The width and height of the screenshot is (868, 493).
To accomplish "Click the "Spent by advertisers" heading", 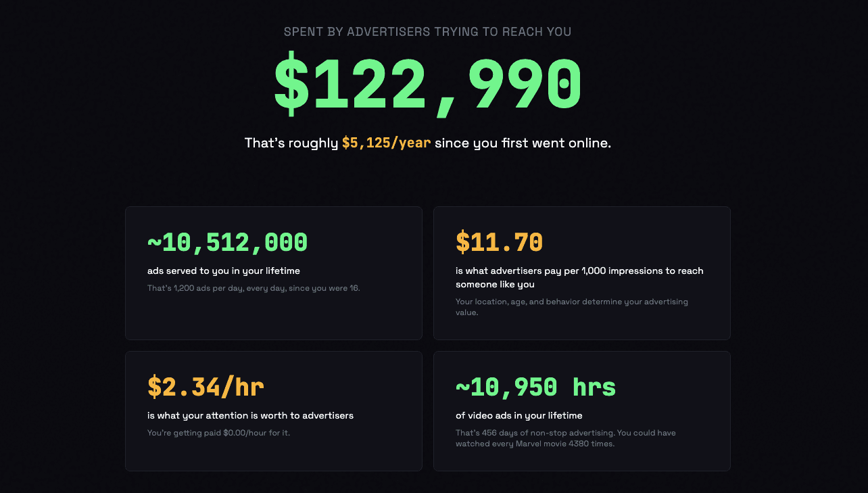I will (427, 32).
